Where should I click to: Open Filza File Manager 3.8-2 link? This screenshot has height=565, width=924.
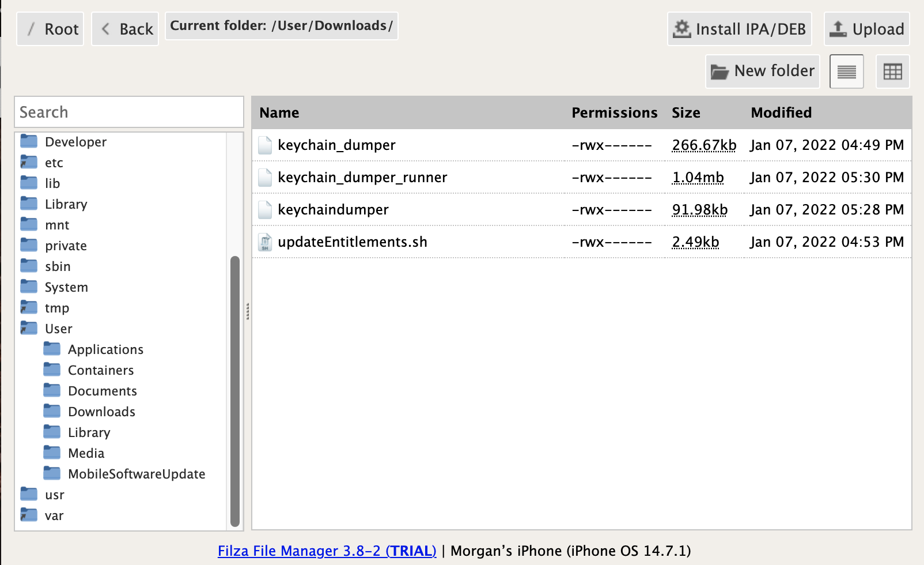[327, 551]
